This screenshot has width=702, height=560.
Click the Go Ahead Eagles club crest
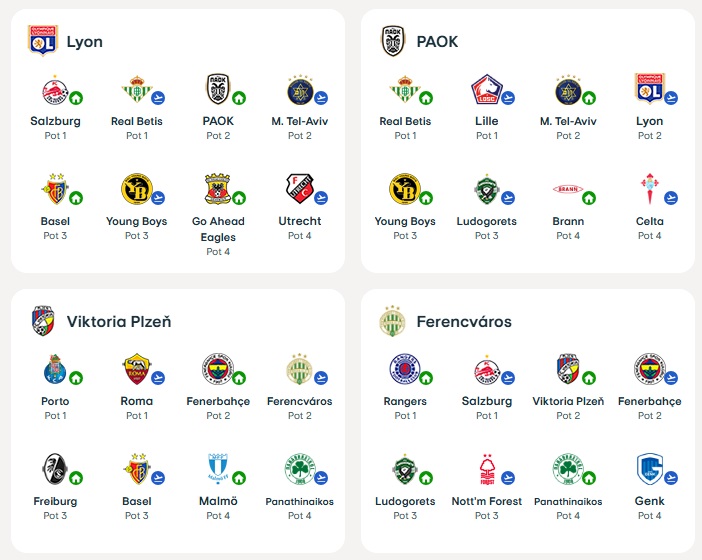[x=218, y=189]
